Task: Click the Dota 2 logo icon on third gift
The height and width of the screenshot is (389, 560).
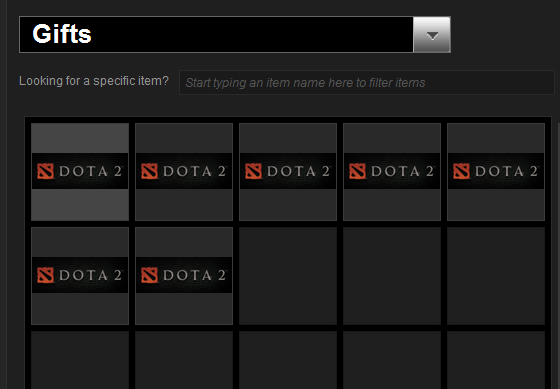Action: coord(254,171)
